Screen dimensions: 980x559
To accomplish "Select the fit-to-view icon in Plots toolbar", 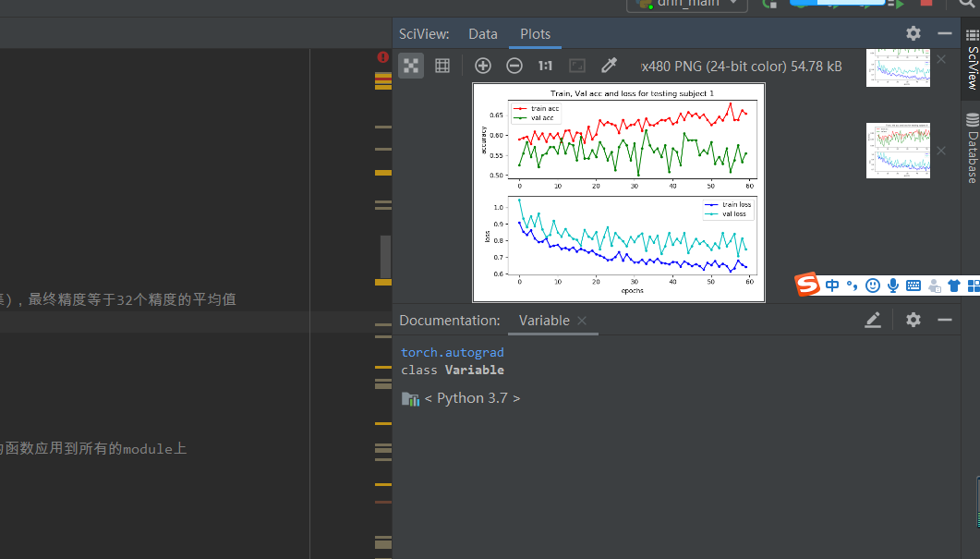I will click(410, 65).
